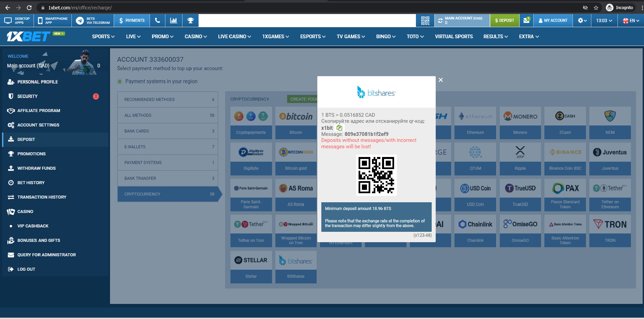
Task: Open Recommended Methods category
Action: pyautogui.click(x=168, y=100)
